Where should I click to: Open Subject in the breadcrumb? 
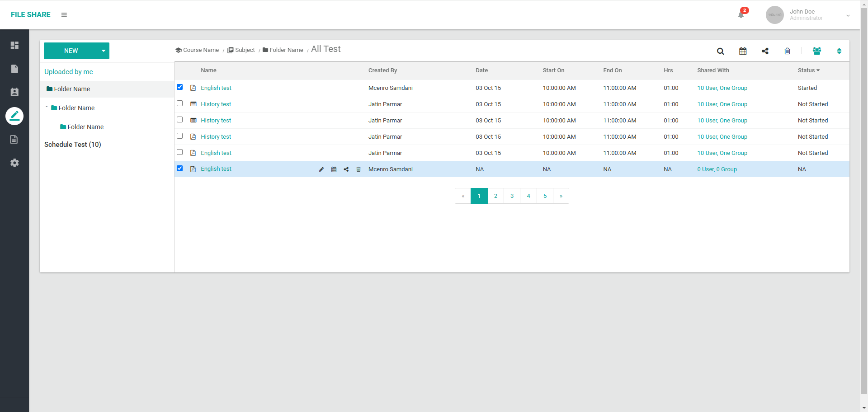[x=245, y=50]
